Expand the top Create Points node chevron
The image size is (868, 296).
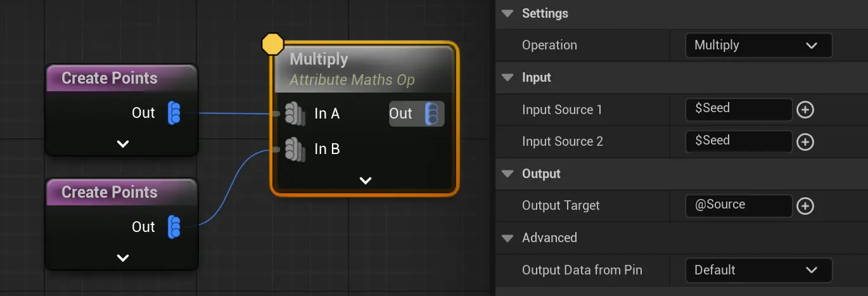click(123, 144)
